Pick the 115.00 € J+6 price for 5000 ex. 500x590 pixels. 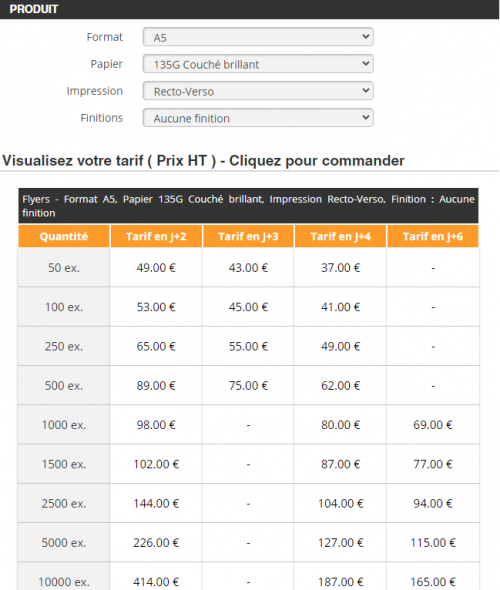click(x=433, y=543)
